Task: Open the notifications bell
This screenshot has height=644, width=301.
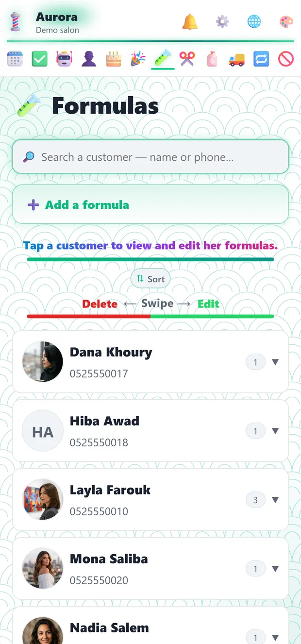Action: (190, 21)
